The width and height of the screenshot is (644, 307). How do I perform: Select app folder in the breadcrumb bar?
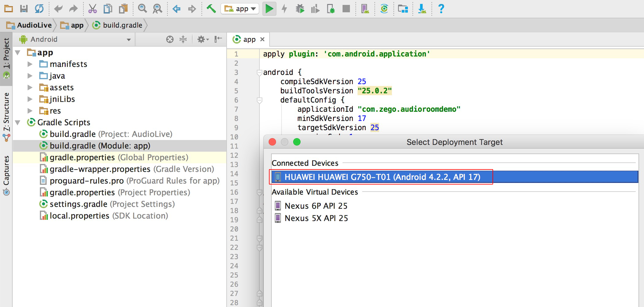[72, 25]
